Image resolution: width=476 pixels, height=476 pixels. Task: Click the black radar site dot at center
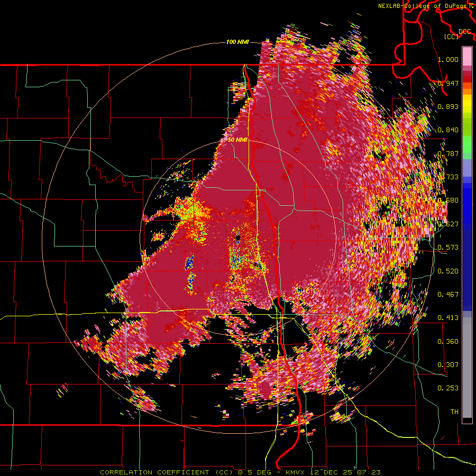(x=238, y=237)
